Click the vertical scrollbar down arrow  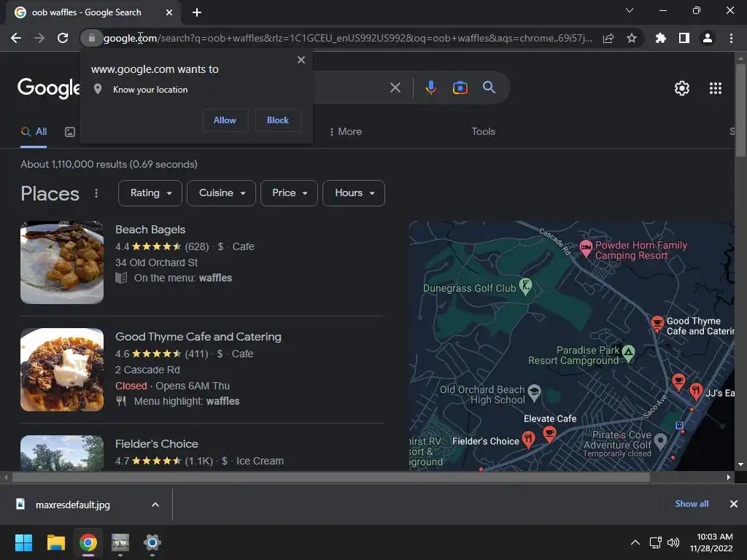740,464
